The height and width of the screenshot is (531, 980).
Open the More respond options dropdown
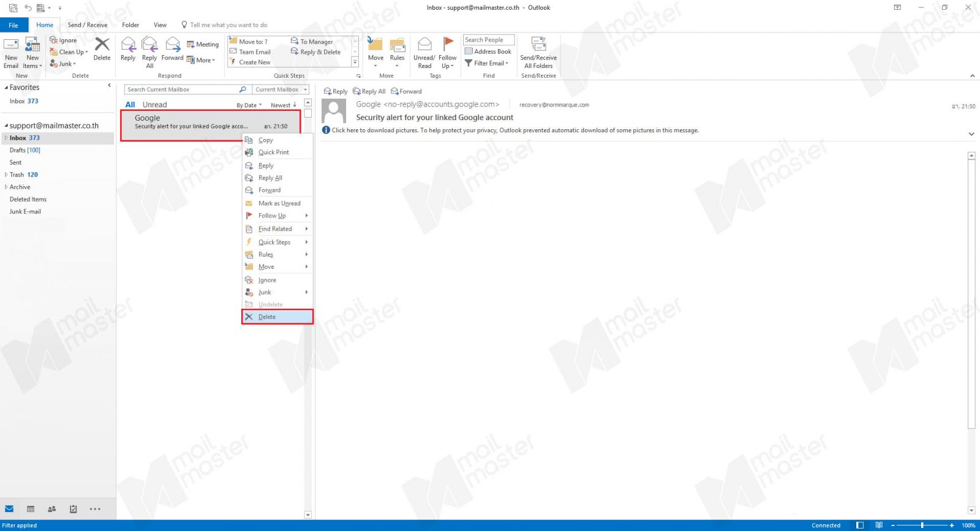click(x=201, y=60)
